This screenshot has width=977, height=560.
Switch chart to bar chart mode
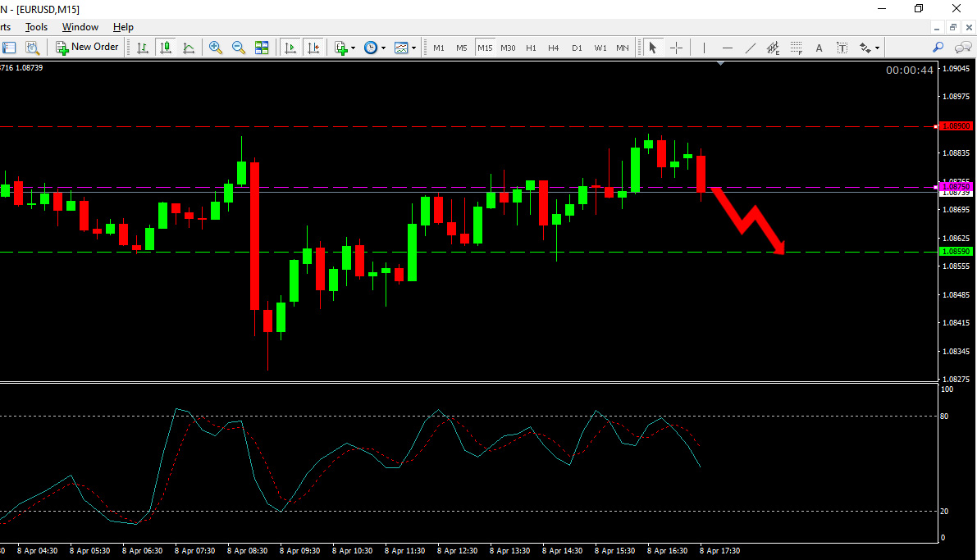tap(143, 48)
